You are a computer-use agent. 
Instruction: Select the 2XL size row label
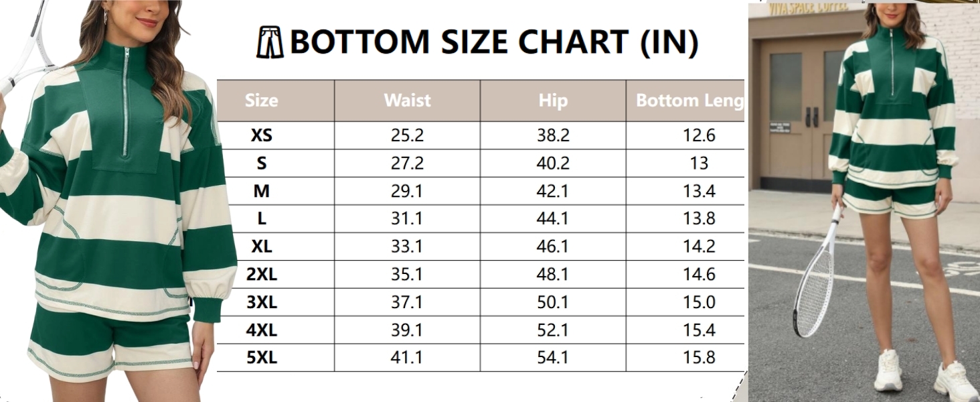(261, 275)
